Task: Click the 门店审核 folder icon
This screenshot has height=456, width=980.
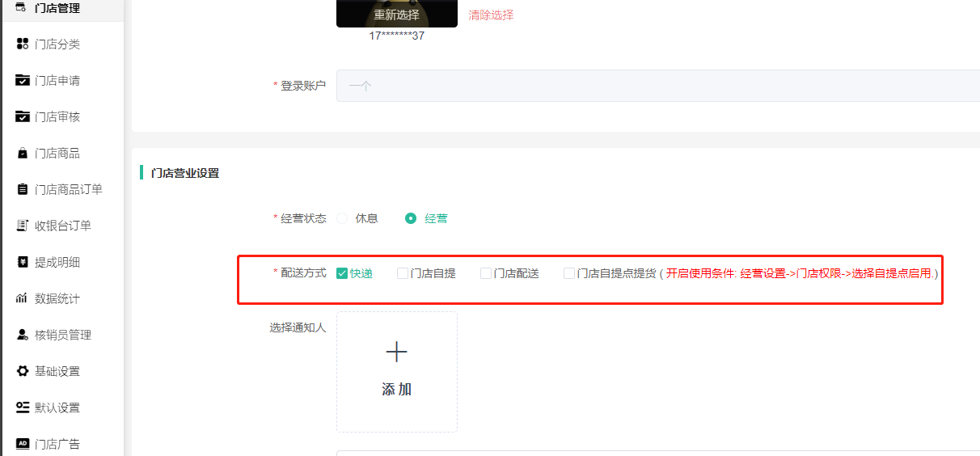Action: coord(23,116)
